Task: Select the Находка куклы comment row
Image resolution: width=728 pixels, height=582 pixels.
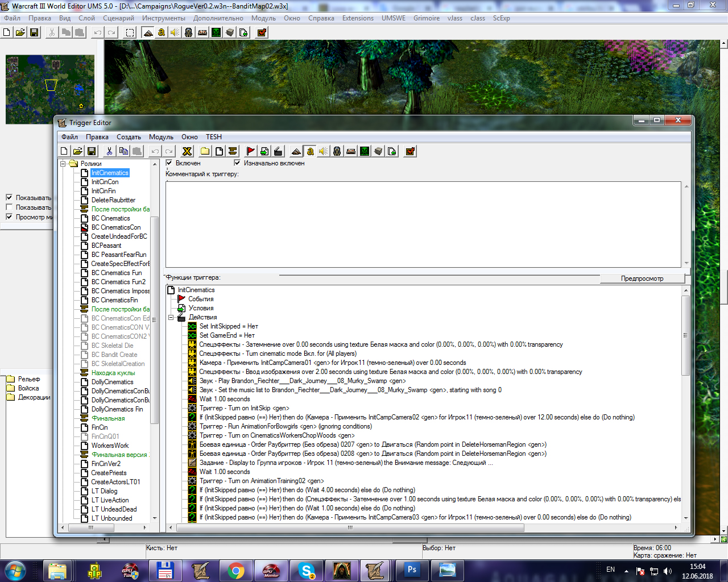Action: 113,373
